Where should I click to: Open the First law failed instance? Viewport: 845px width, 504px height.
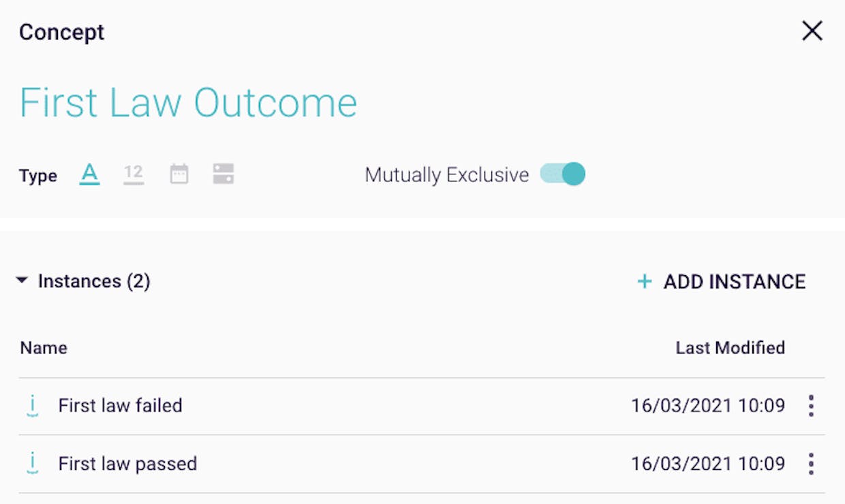click(121, 406)
